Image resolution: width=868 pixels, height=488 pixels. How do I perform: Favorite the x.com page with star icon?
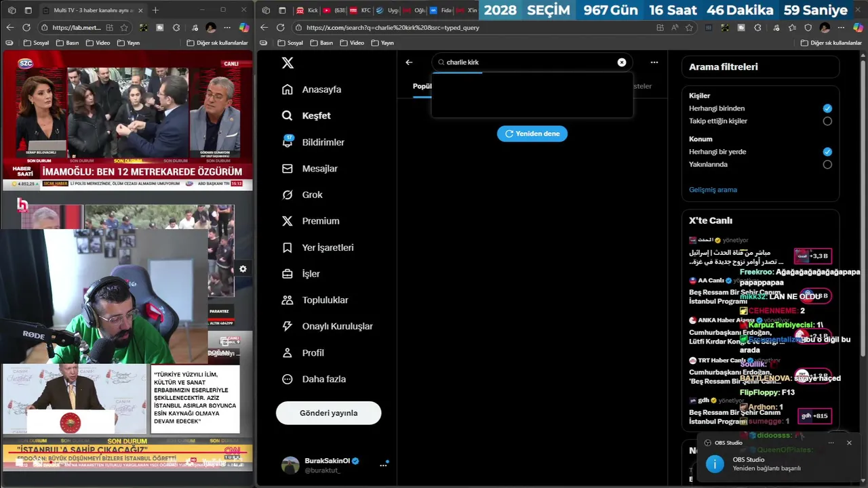[689, 28]
